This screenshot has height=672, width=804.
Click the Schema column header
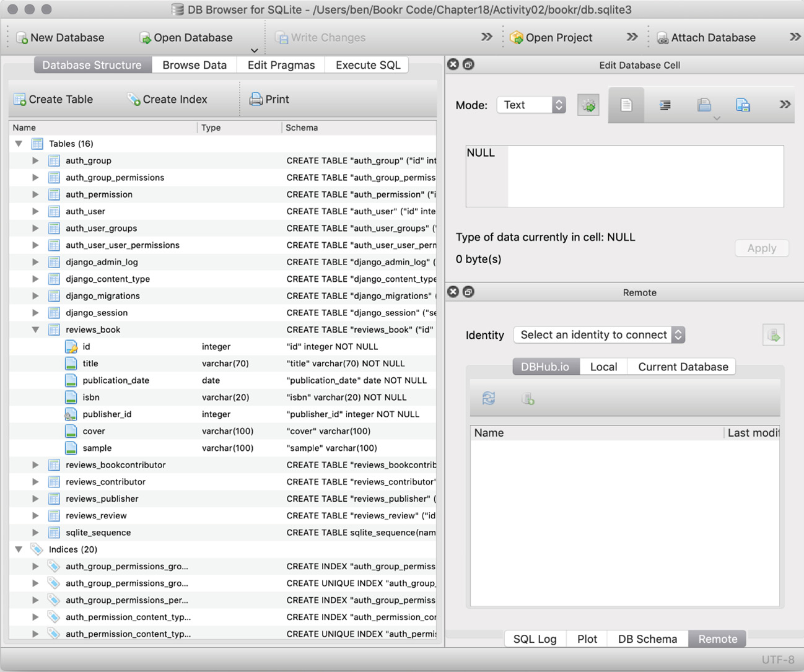(x=359, y=128)
